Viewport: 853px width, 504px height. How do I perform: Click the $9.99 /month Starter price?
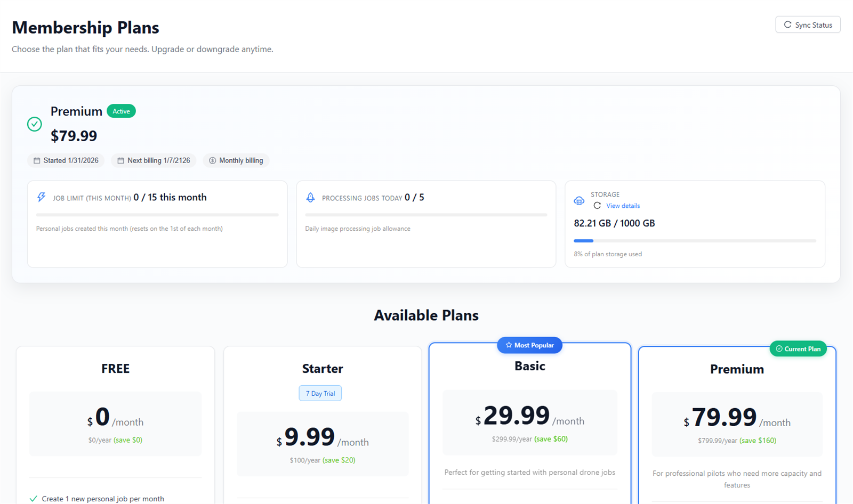coord(323,437)
